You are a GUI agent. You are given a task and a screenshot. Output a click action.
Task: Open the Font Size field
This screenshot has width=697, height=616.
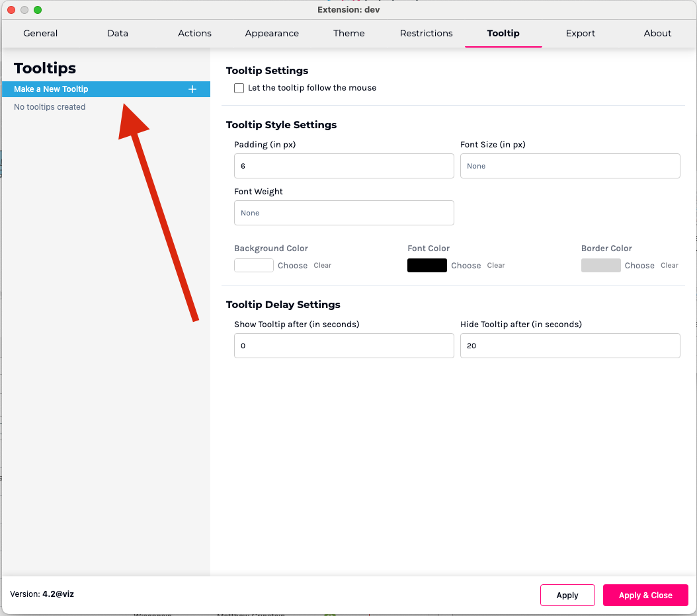570,166
